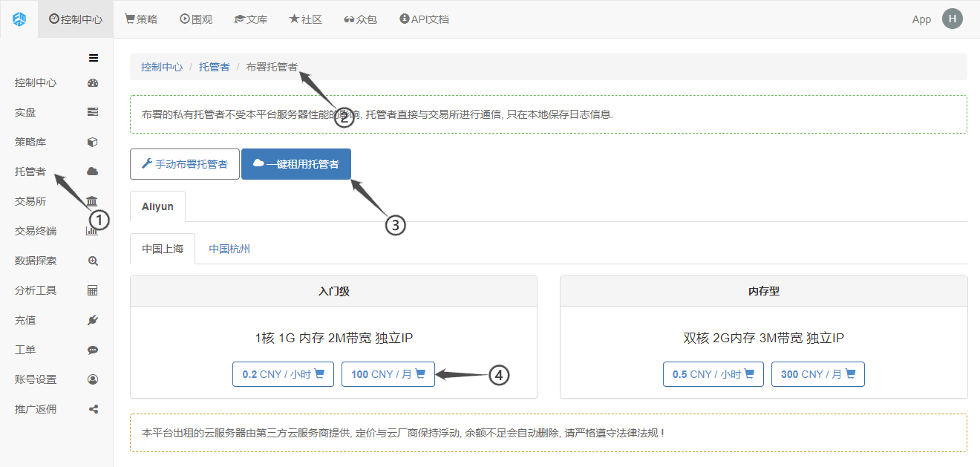980x467 pixels.
Task: Click the 手动布署托管者 button
Action: pos(185,164)
